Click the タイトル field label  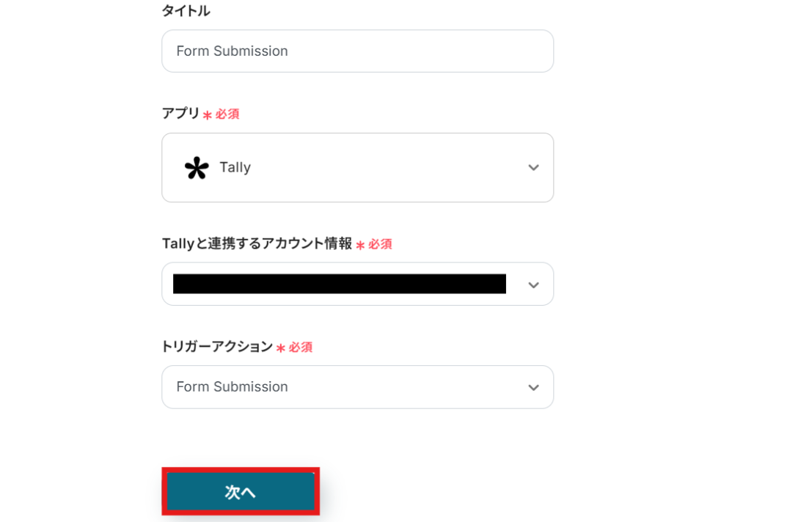tap(186, 11)
